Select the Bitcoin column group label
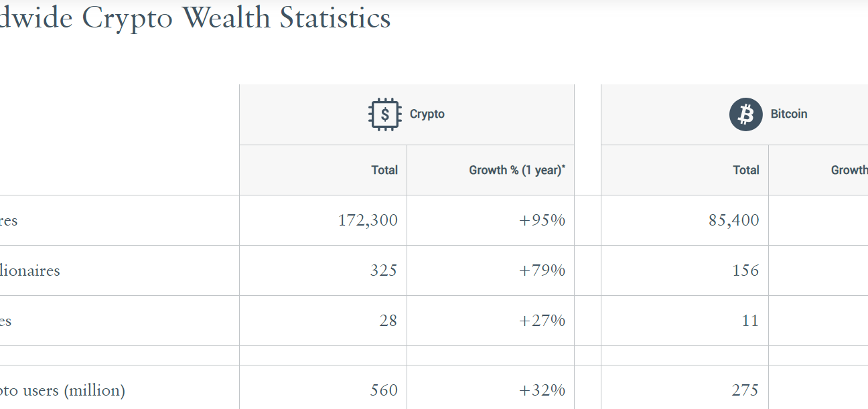Viewport: 868px width, 409px height. [x=788, y=114]
